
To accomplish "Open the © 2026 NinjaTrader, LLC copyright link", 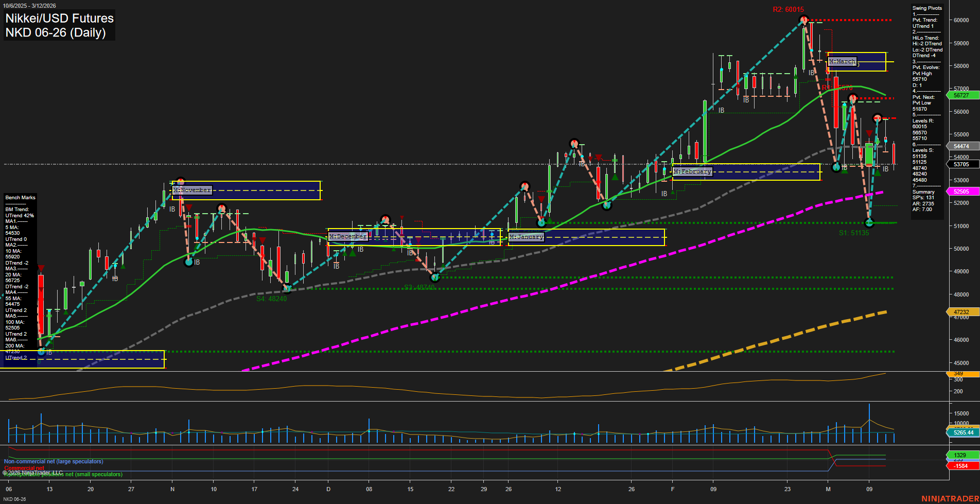I will 32,472.
